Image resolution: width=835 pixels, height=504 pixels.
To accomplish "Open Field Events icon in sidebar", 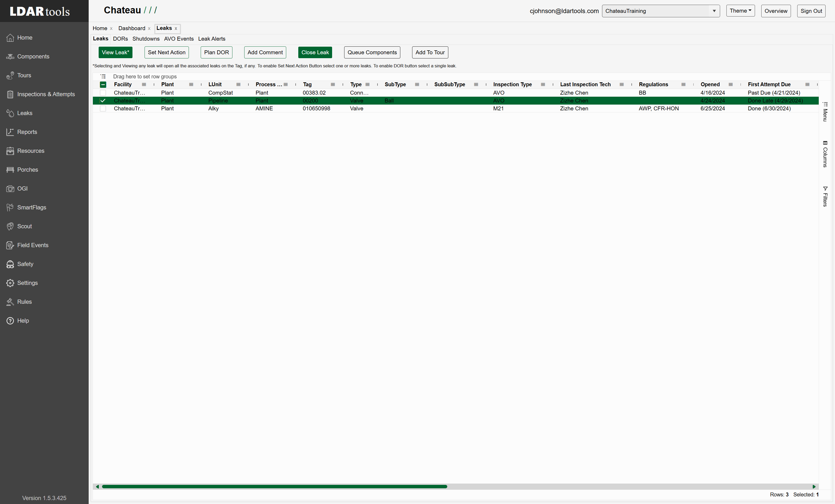I will click(x=10, y=245).
